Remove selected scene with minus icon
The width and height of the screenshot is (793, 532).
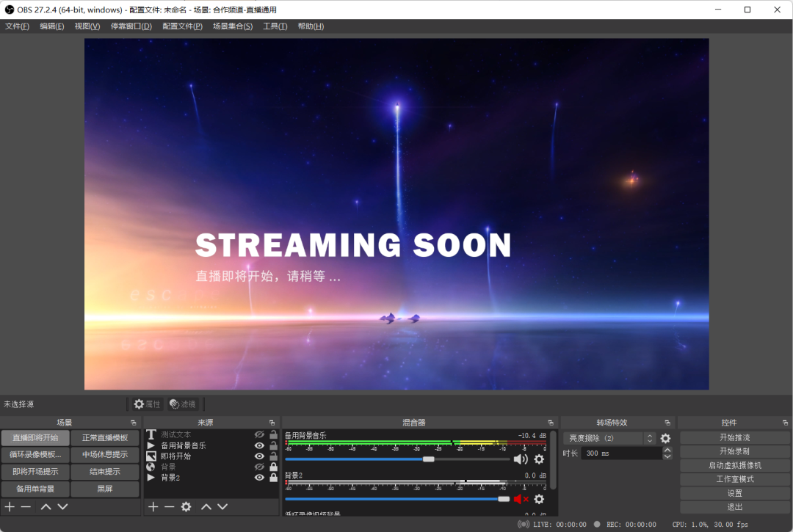click(x=26, y=506)
